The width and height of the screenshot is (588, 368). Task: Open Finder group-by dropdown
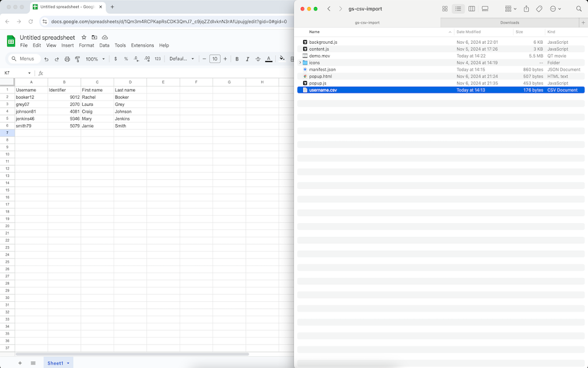[x=510, y=9]
